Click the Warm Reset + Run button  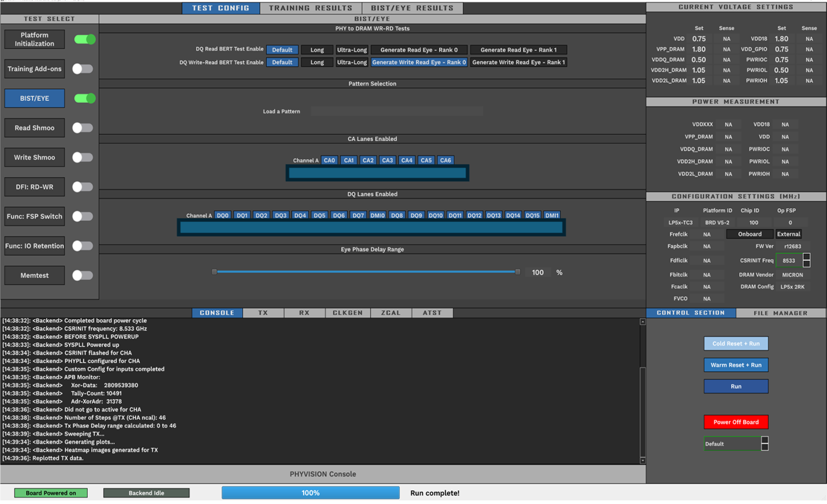736,365
